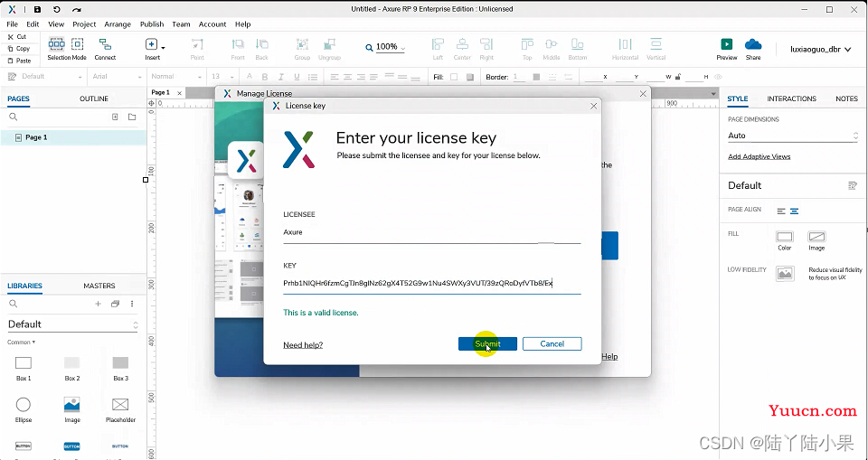868x460 pixels.
Task: Open luxiaoguo_dbr account dropdown
Action: [x=820, y=50]
